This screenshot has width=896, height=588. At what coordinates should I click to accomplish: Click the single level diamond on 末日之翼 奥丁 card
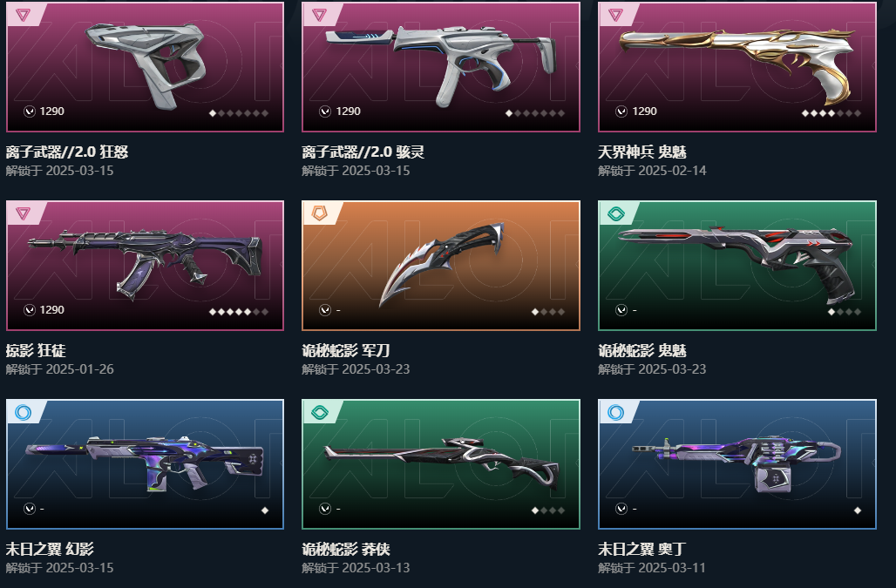click(x=857, y=510)
